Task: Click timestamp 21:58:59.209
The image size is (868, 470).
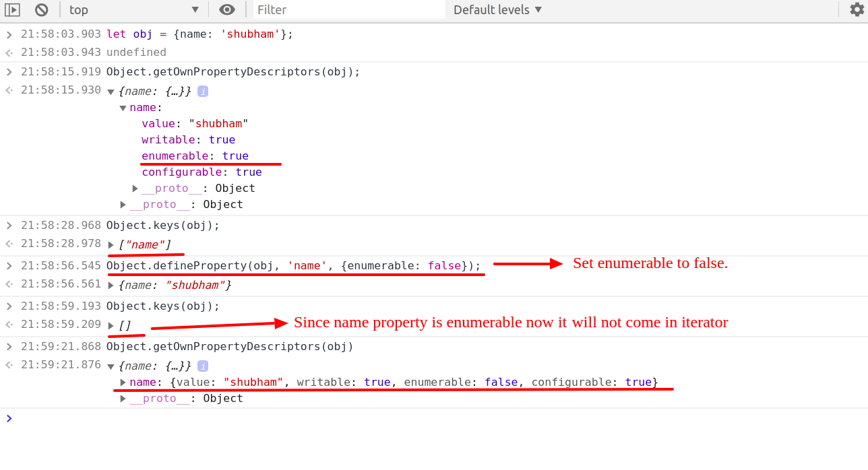Action: 61,325
